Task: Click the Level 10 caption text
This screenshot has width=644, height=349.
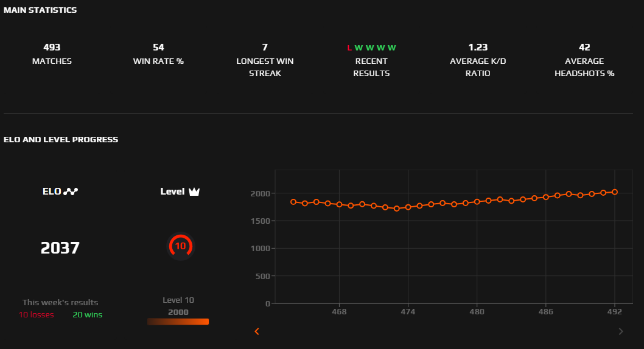Action: pos(178,300)
